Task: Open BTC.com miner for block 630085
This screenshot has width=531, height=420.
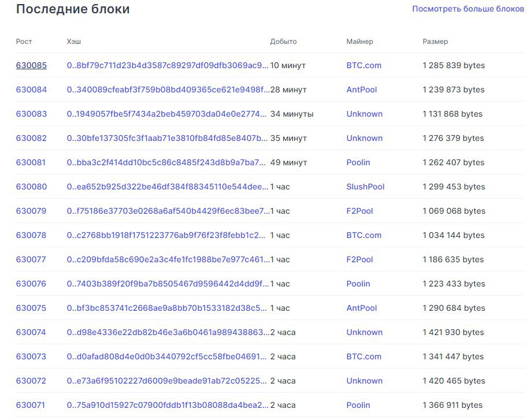Action: pos(363,65)
